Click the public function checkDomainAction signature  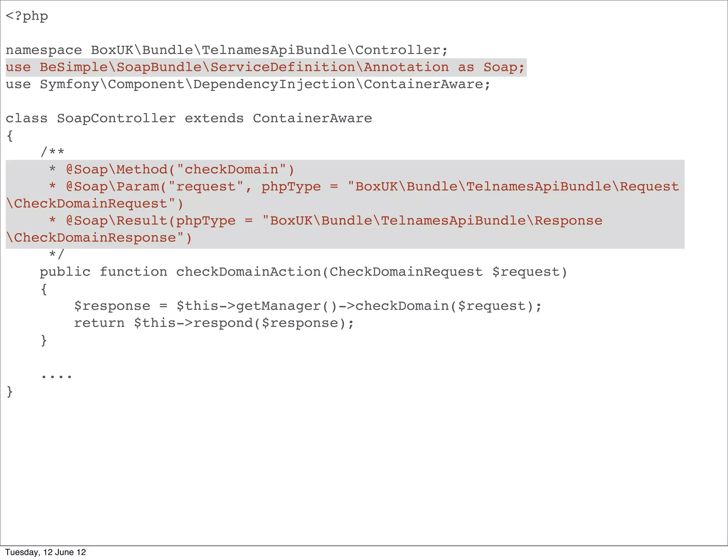point(303,272)
